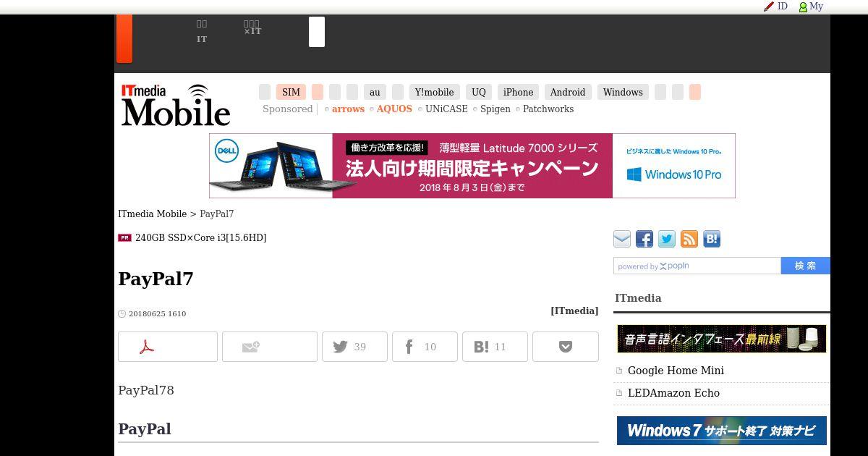Click the Hatena Bookmark B! sidebar icon
Screen dimensions: 868x456
pos(712,239)
